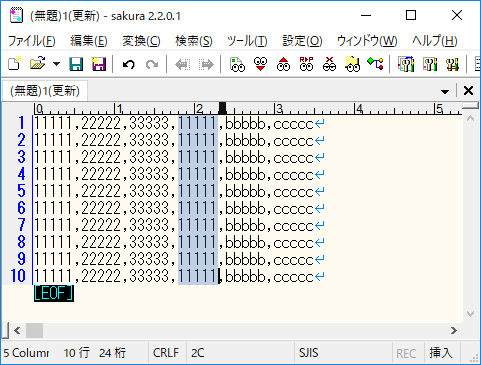Show the outline analysis icon
Viewport: 481px width, 365px height.
(x=375, y=64)
